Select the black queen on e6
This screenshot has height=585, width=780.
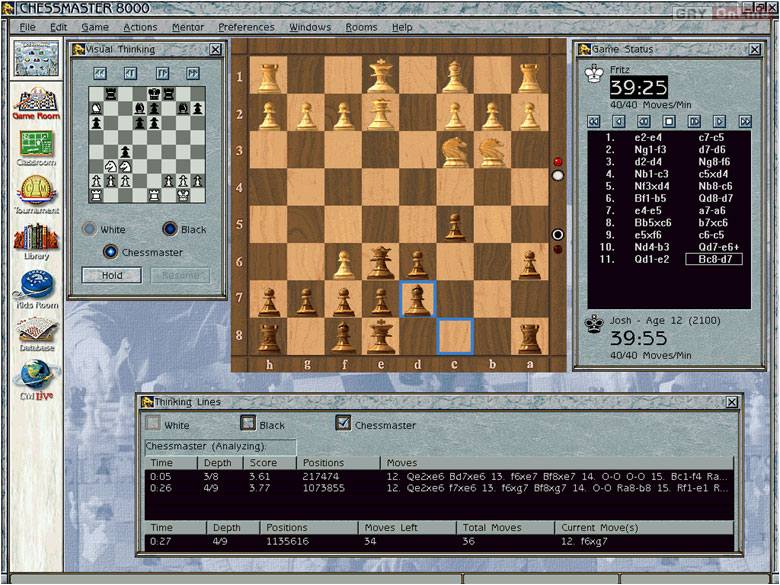point(381,262)
